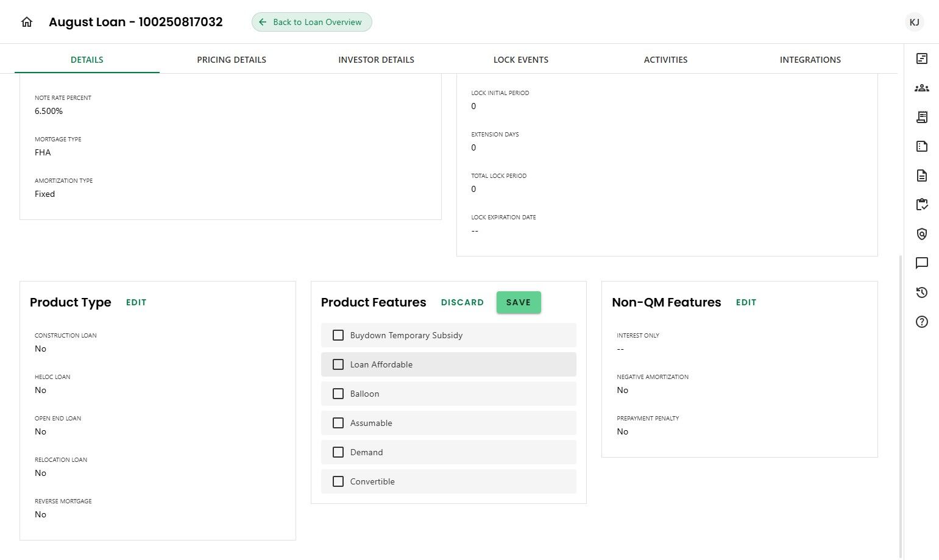Go to the Integrations tab
This screenshot has width=939, height=560.
[810, 60]
